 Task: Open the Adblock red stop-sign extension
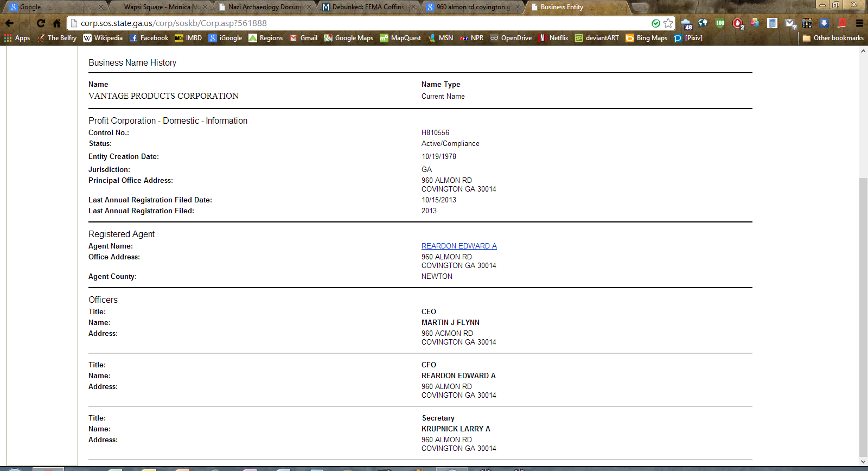coord(738,23)
